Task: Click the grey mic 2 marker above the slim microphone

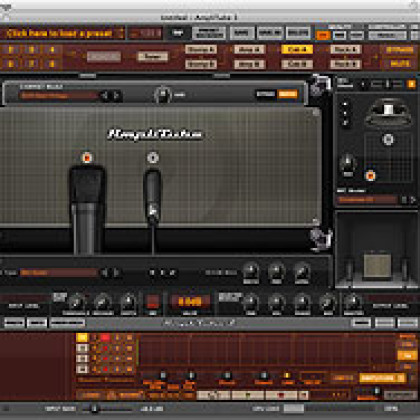Action: [x=153, y=157]
